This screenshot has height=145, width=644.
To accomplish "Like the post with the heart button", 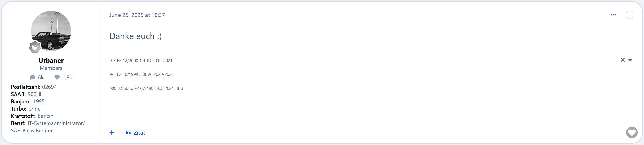I will coord(631,132).
